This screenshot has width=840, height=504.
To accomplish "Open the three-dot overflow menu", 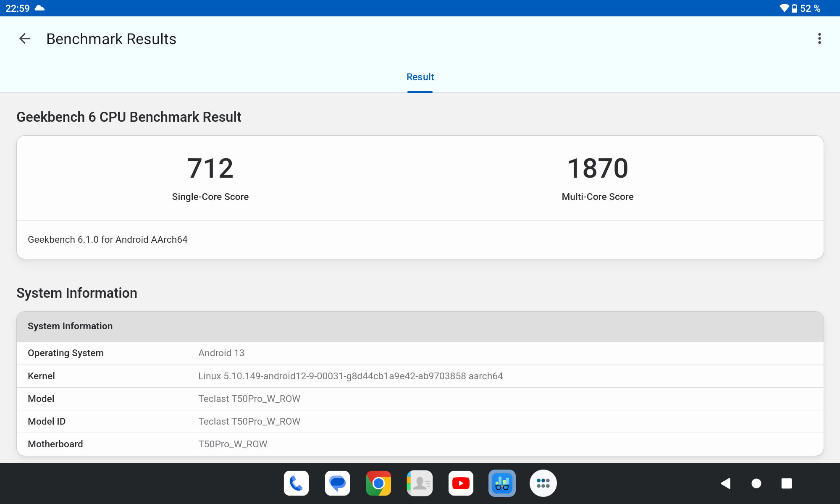I will (x=819, y=39).
